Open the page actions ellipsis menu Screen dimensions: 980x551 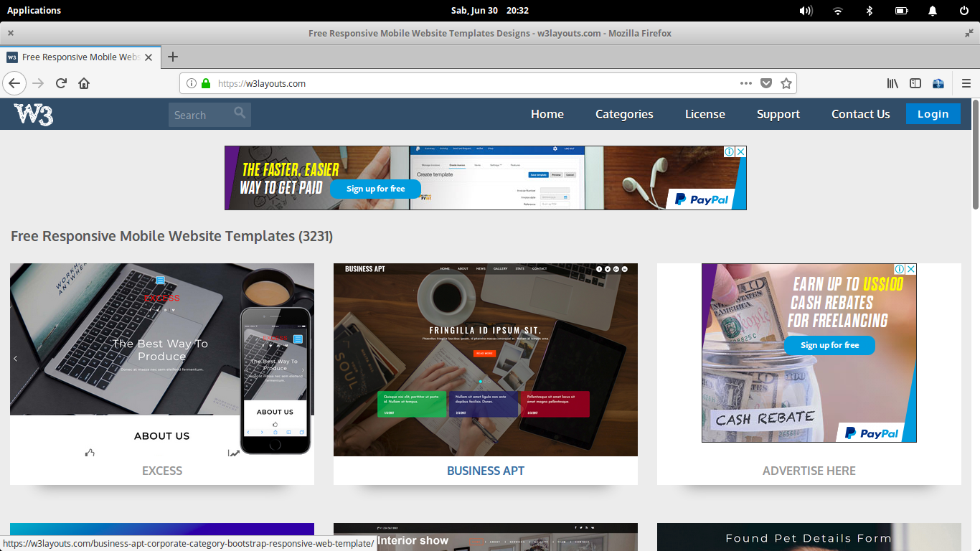pyautogui.click(x=746, y=83)
